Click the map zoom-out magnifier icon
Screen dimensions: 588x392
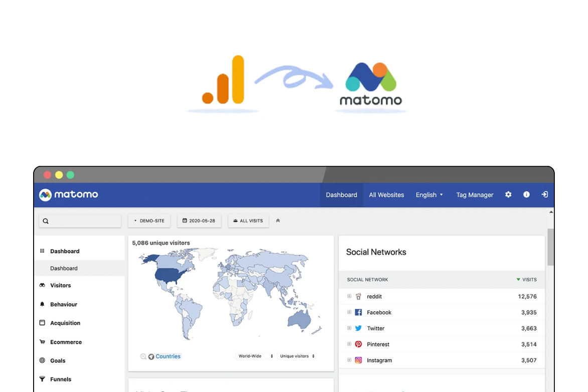tap(142, 356)
